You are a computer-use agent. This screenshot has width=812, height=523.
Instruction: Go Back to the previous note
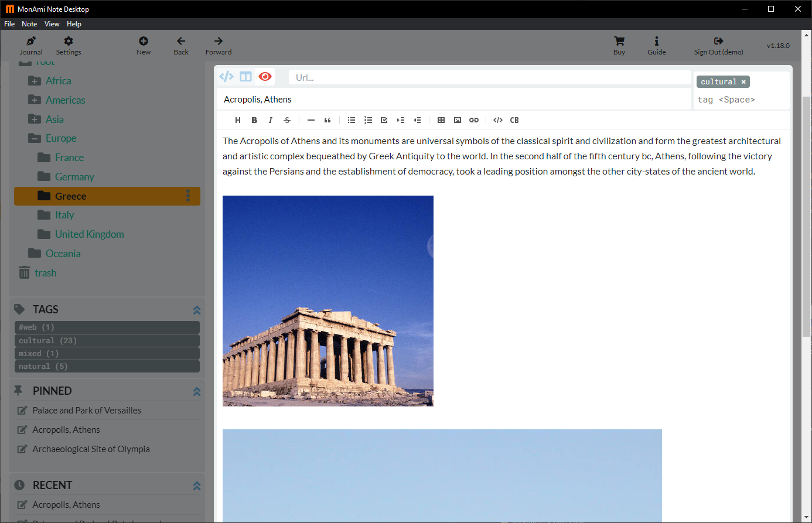[181, 46]
